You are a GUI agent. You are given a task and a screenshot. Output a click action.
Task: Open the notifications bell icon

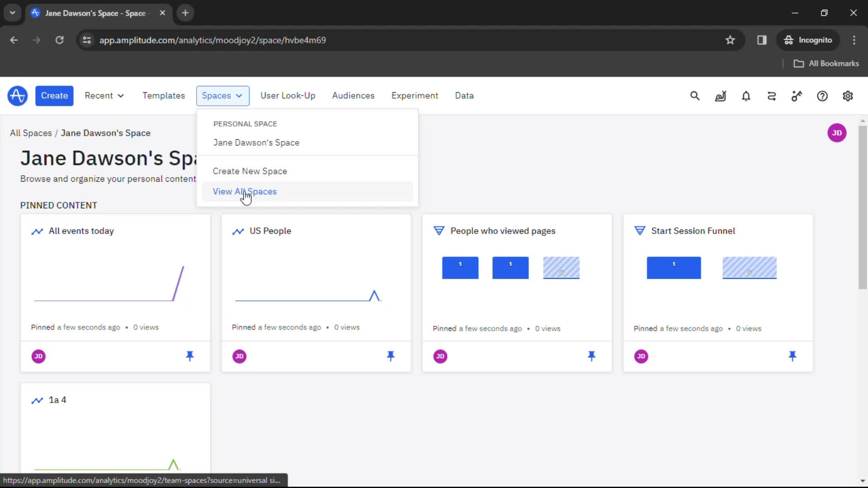pyautogui.click(x=746, y=96)
